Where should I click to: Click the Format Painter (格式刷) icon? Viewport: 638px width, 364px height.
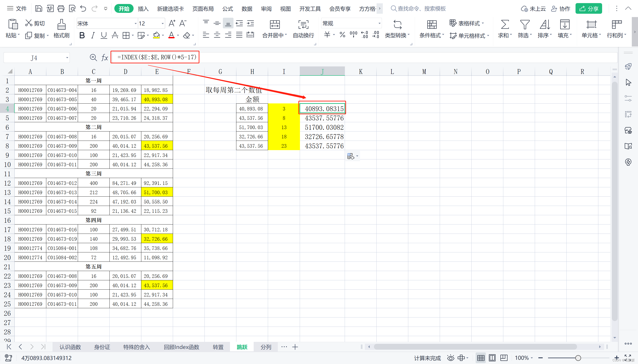point(61,29)
